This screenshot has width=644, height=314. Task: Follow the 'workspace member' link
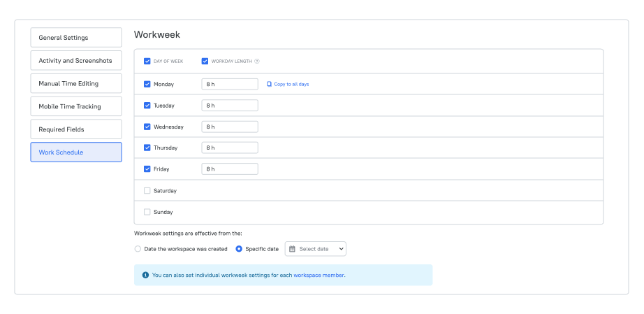(319, 275)
